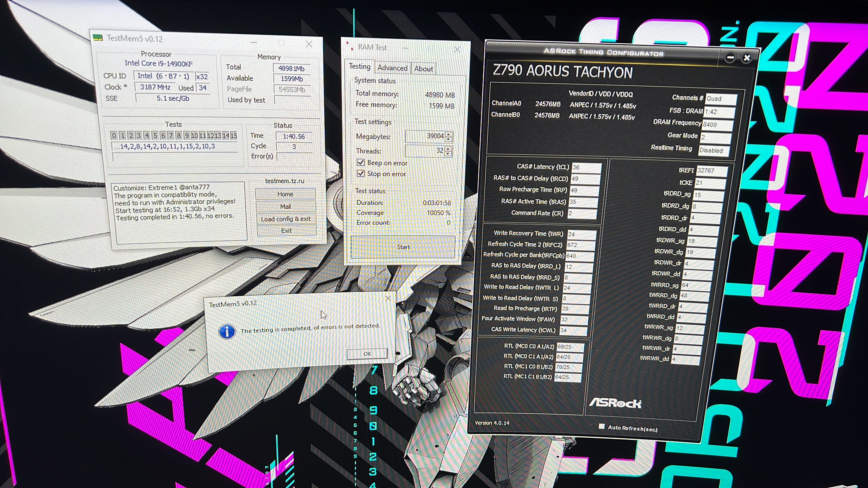868x488 pixels.
Task: Minimize the ASRock Timing Configurator window
Action: tap(730, 58)
